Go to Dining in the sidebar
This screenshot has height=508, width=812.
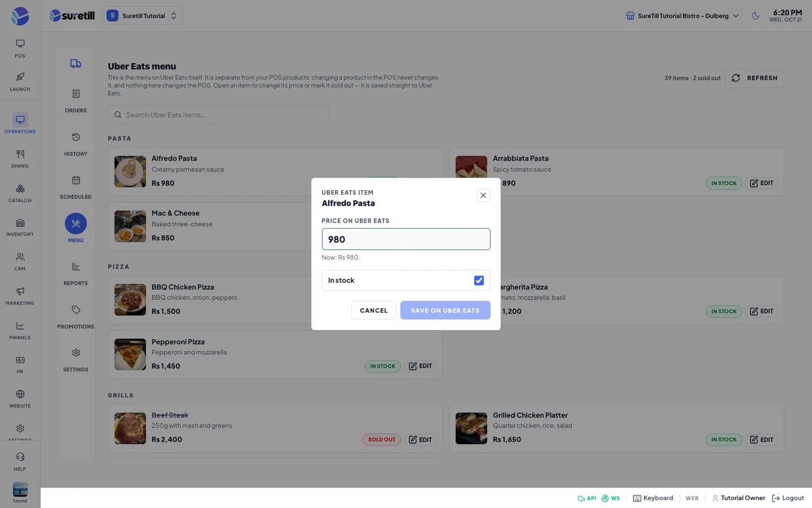click(20, 159)
